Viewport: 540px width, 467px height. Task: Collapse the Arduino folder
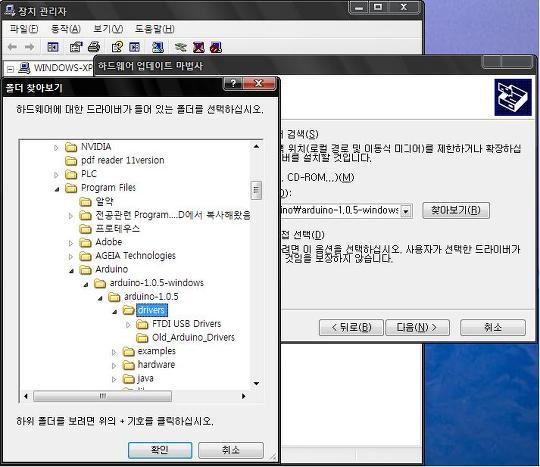coord(72,271)
